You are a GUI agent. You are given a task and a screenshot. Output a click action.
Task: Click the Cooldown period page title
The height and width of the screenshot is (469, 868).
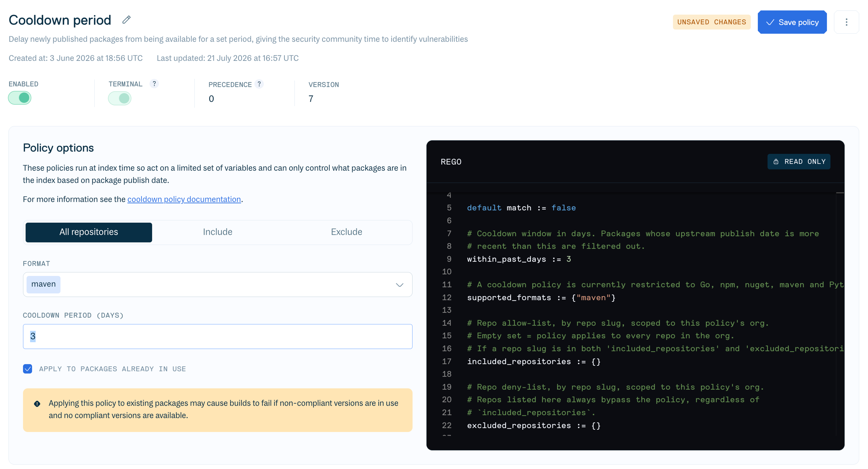(60, 20)
